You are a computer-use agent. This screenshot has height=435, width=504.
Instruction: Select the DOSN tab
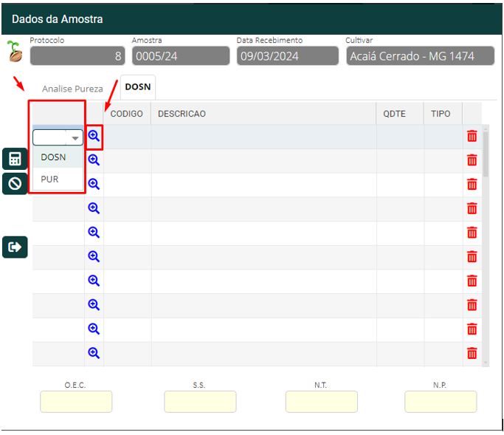click(x=138, y=87)
